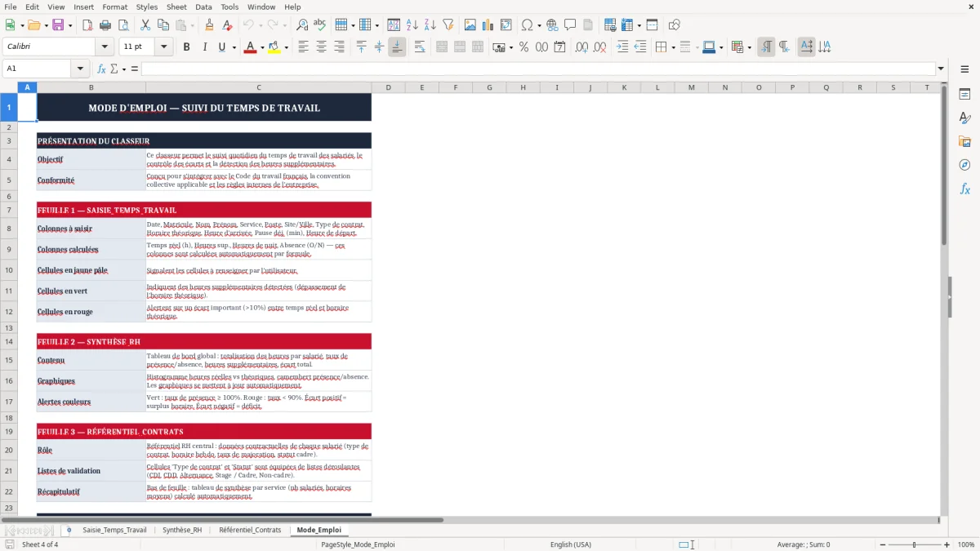Toggle left-to-right text direction
This screenshot has width=980, height=551.
(766, 47)
